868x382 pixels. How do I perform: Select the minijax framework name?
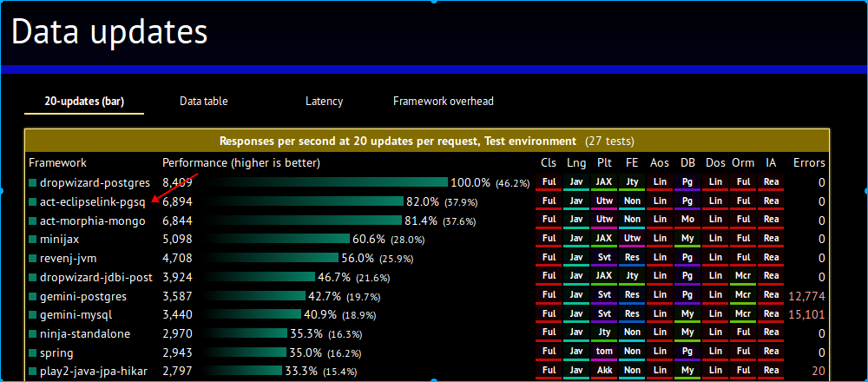59,240
